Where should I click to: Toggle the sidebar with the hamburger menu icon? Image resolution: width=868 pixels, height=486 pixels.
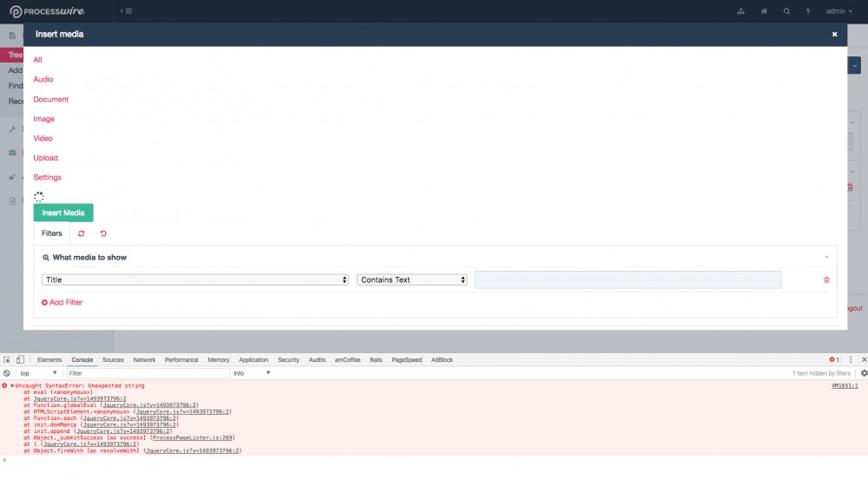click(127, 11)
